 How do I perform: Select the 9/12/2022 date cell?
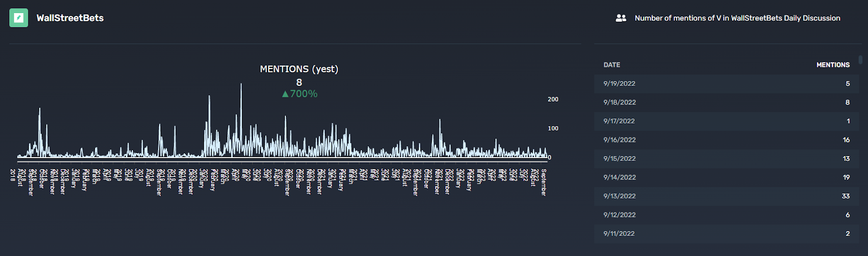[619, 215]
